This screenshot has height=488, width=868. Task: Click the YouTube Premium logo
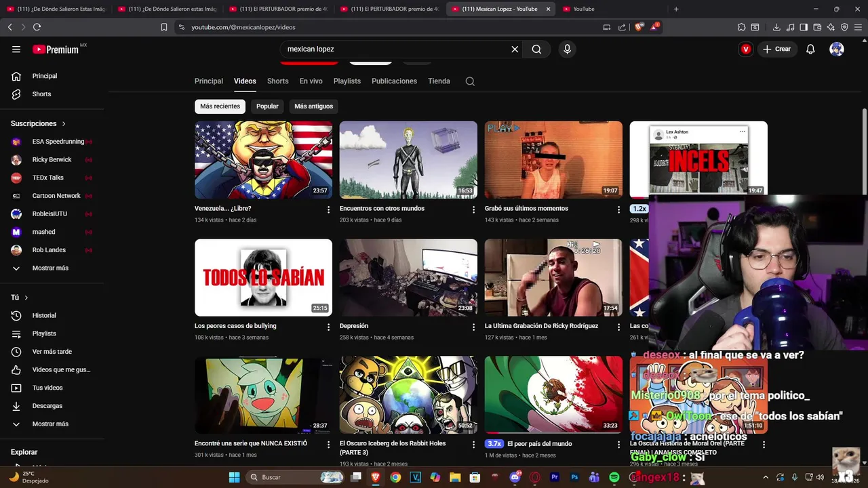[x=56, y=49]
